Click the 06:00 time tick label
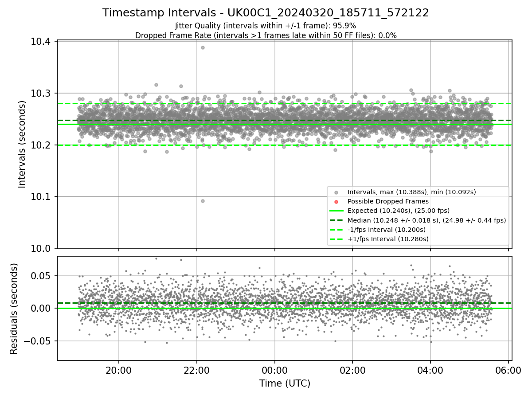Image resolution: width=532 pixels, height=399 pixels. 508,370
